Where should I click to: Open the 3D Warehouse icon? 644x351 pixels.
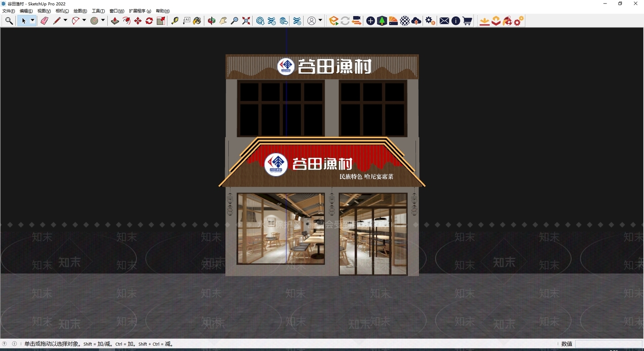pyautogui.click(x=260, y=21)
